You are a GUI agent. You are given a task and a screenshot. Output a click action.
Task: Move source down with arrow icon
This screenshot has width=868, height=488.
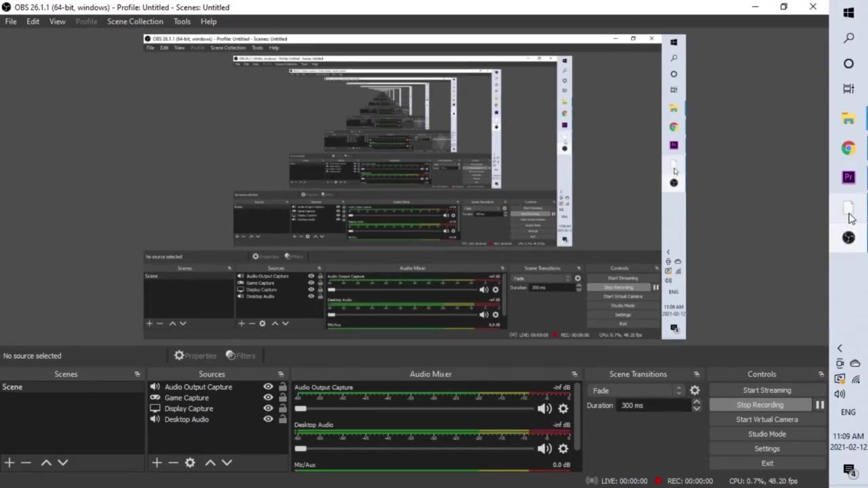[226, 462]
